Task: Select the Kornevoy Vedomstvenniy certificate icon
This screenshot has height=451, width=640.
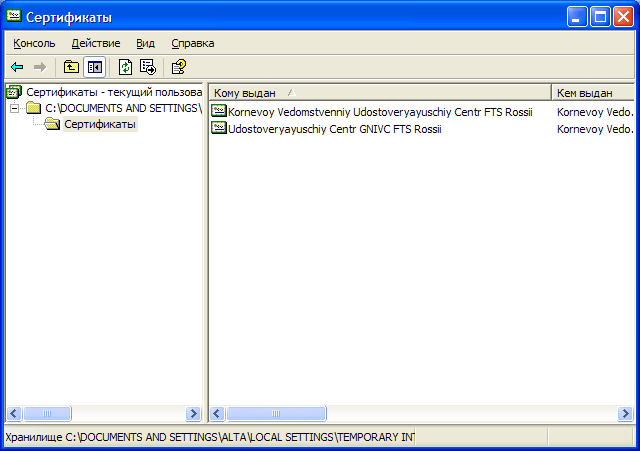Action: click(219, 112)
